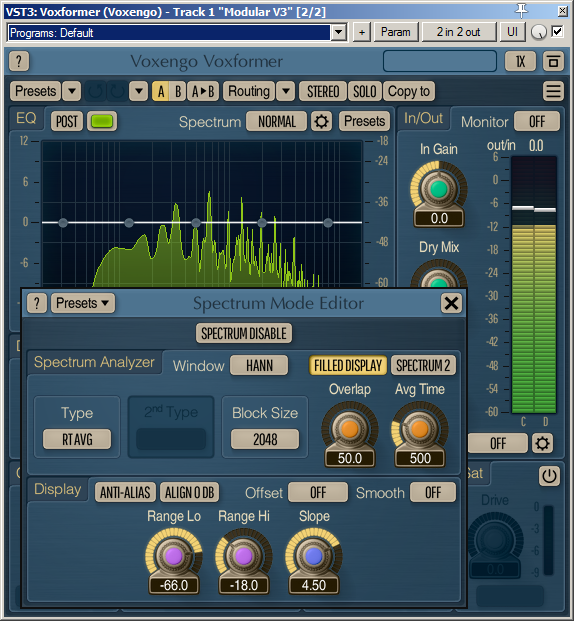Click the Sat power button icon

coord(549,476)
